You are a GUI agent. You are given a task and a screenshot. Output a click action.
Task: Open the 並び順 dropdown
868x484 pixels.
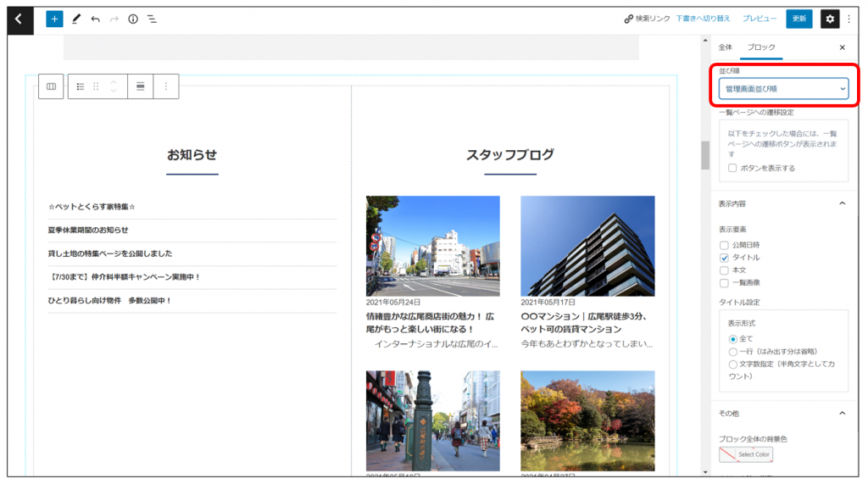783,89
